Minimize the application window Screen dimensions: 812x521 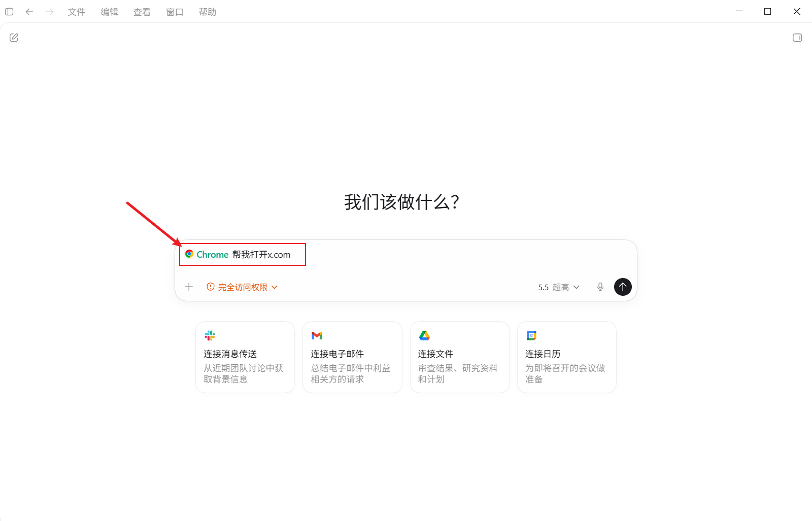739,11
